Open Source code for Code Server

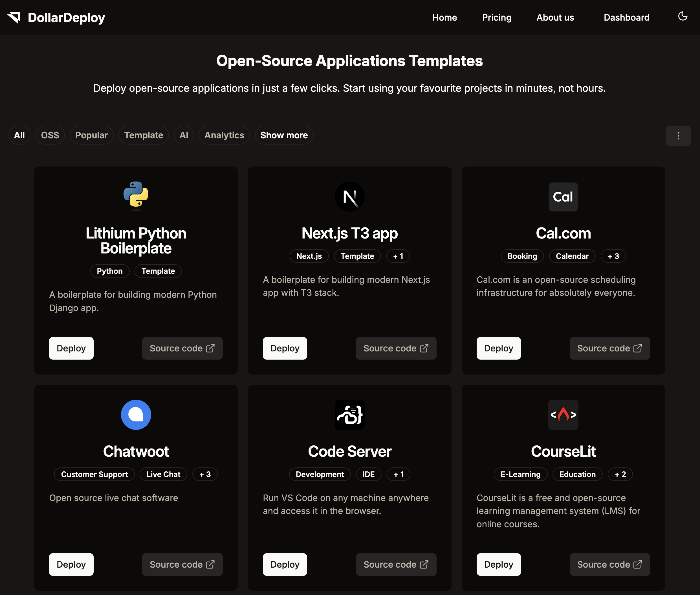[x=396, y=564]
